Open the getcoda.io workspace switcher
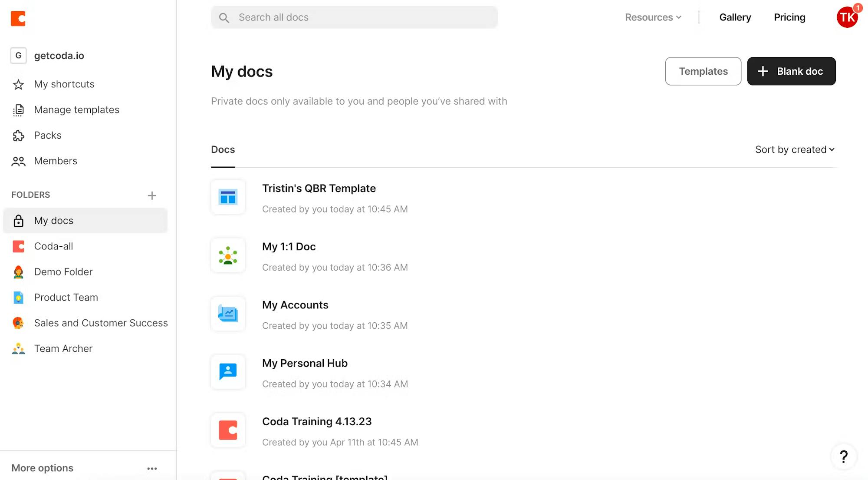The image size is (868, 480). (x=47, y=56)
